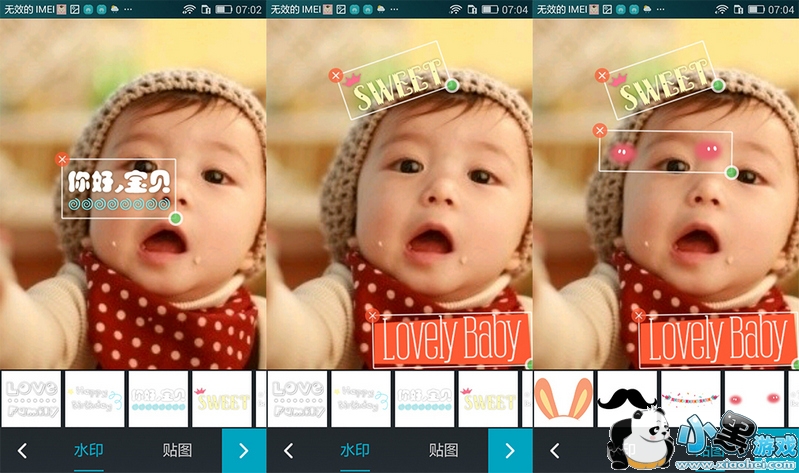Viewport: 799px width, 473px height.
Task: Pick LOVE Family thumbnail in middle screen
Action: 298,399
